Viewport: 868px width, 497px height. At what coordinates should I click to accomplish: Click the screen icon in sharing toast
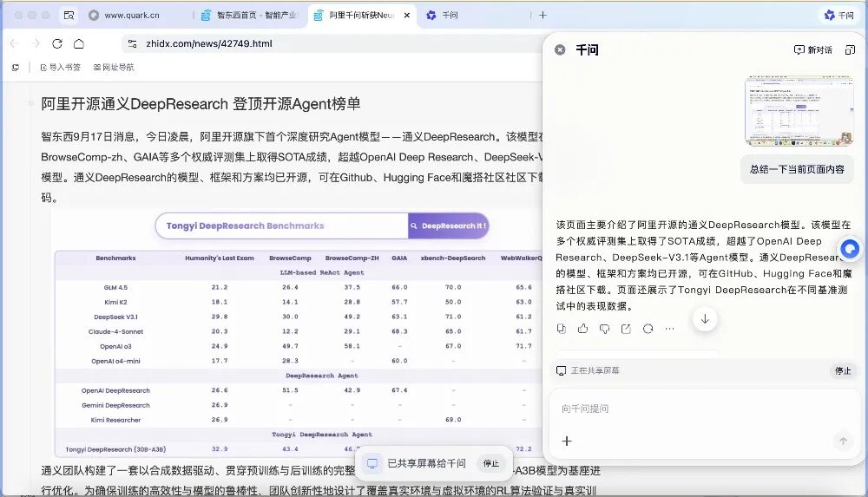point(372,464)
